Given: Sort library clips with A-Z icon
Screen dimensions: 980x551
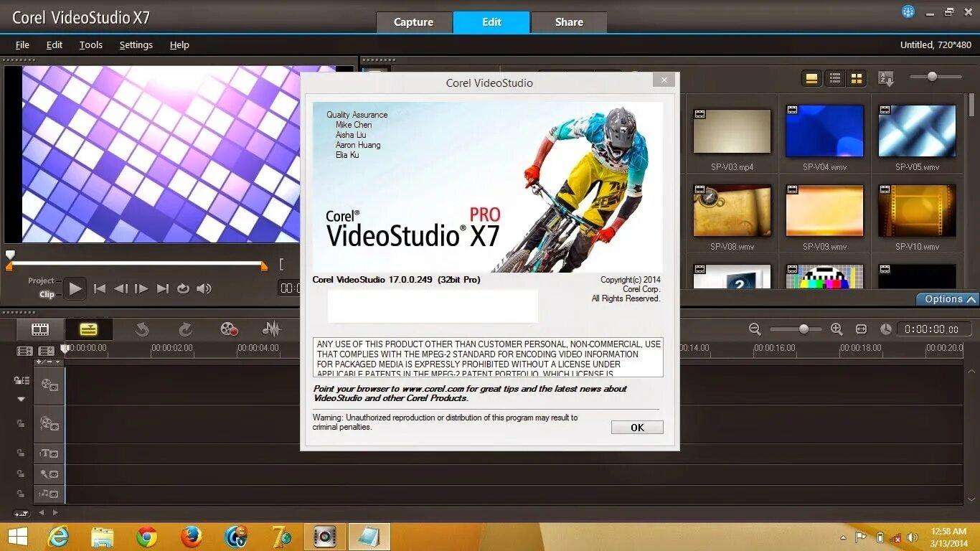Looking at the screenshot, I should pyautogui.click(x=886, y=79).
